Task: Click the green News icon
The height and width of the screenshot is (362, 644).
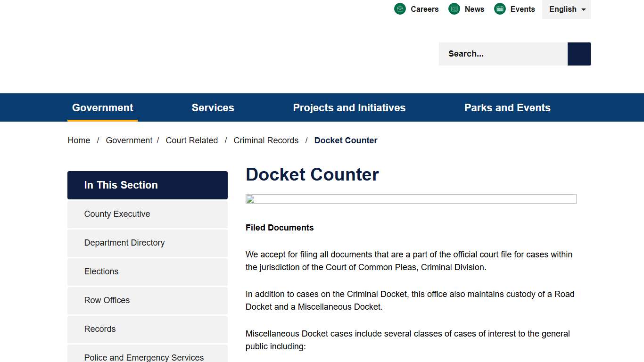Action: point(454,8)
